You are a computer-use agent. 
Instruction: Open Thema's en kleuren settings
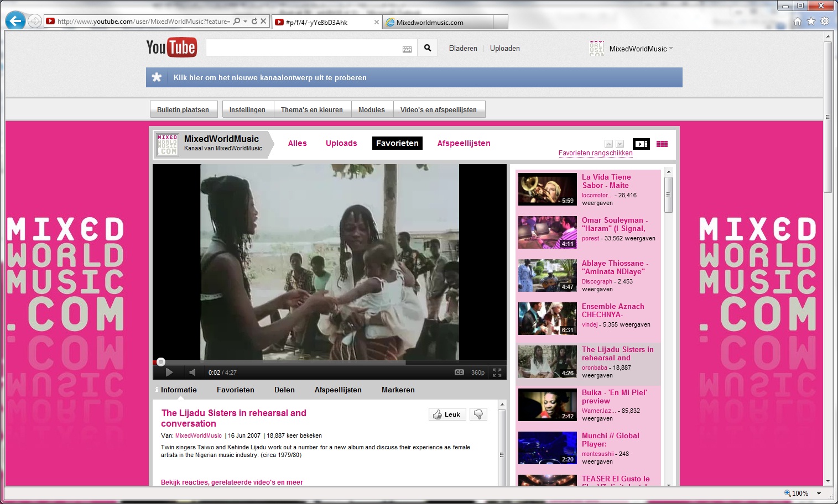coord(312,109)
